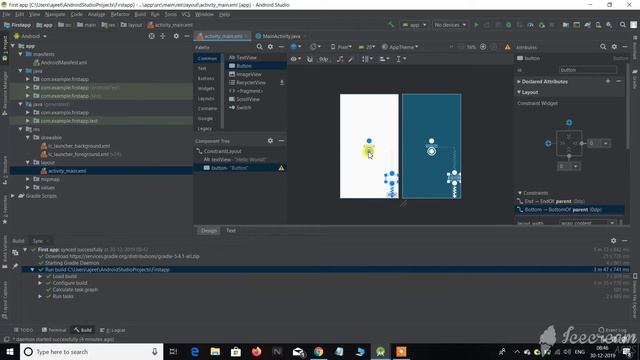Open API level 29 dropdown
The width and height of the screenshot is (640, 360).
point(367,47)
